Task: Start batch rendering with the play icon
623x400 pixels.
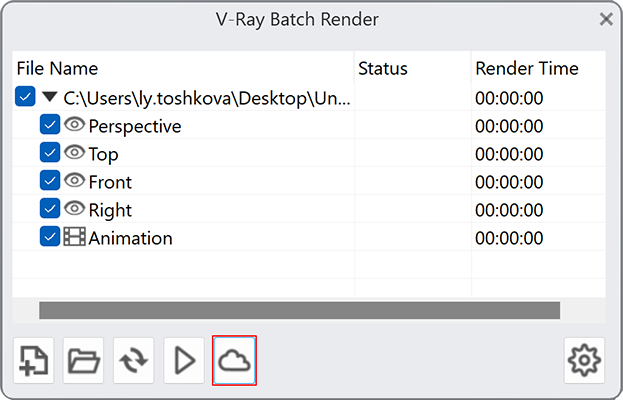Action: (184, 361)
